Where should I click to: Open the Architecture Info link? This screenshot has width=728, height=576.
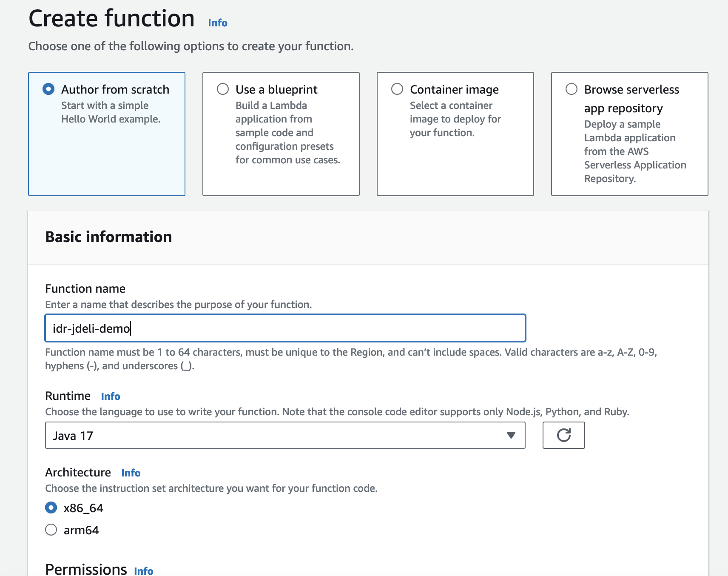tap(131, 473)
